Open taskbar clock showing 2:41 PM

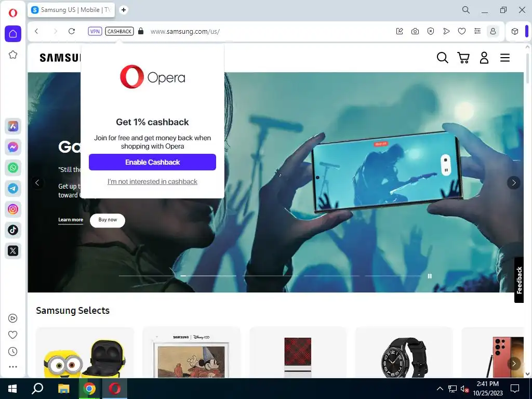[488, 389]
